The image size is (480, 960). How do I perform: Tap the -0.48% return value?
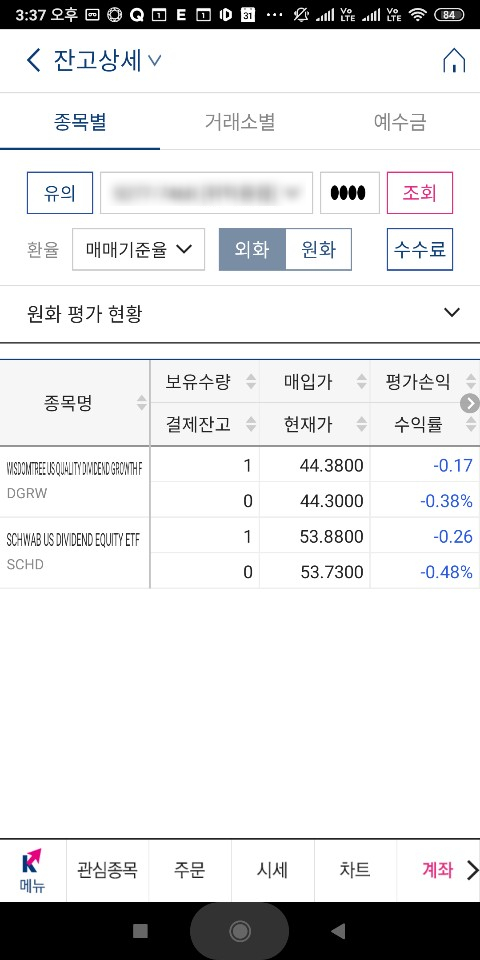click(x=446, y=572)
